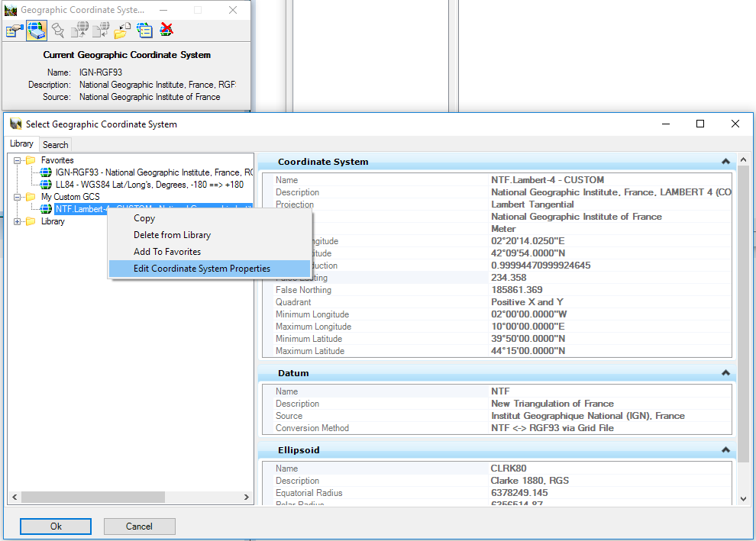The height and width of the screenshot is (541, 756).
Task: Click properties vertical scrollbar down arrow
Action: tap(743, 499)
